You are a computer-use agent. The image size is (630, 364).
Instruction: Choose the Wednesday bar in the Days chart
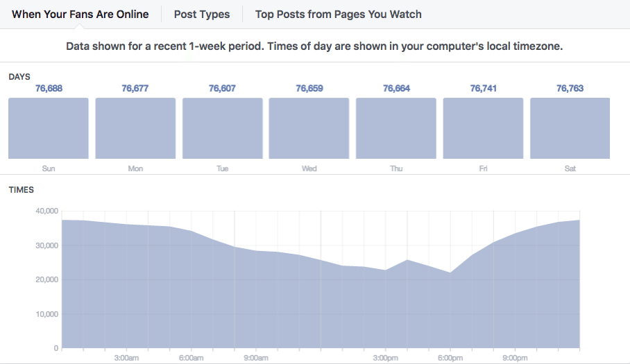309,128
